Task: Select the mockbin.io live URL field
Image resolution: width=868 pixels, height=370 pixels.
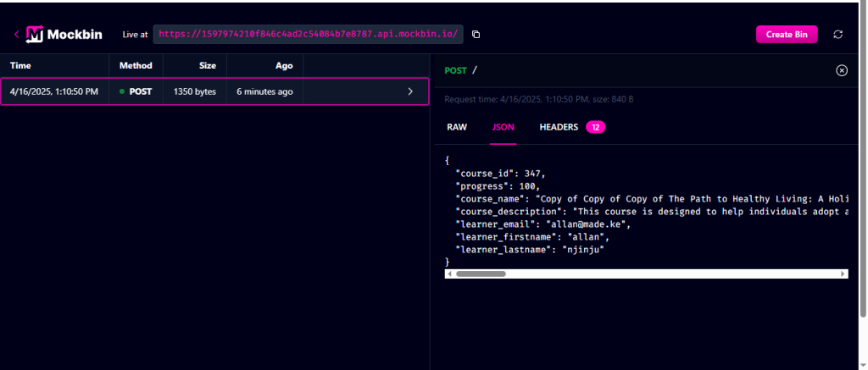Action: 308,34
